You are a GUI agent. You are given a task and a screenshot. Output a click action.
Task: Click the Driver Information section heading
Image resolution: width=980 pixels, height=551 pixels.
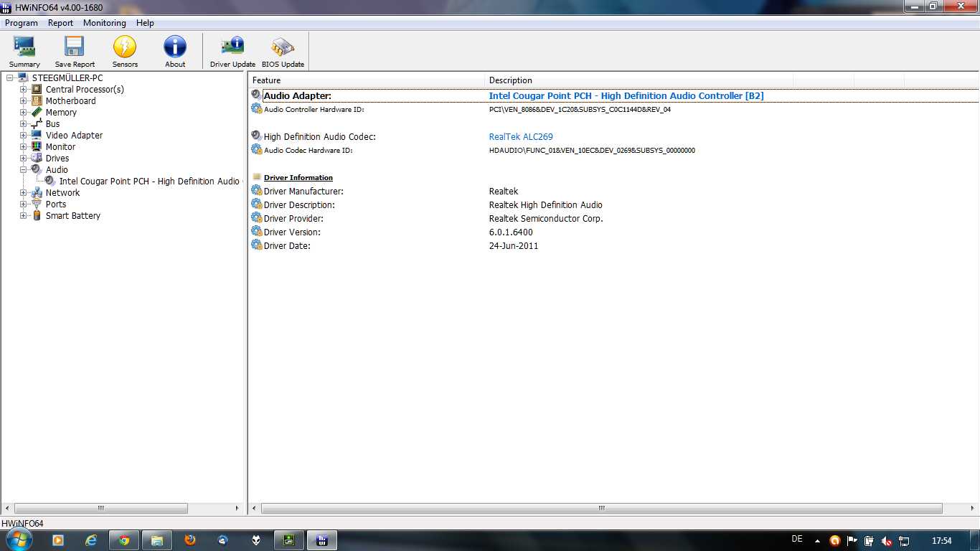coord(298,177)
